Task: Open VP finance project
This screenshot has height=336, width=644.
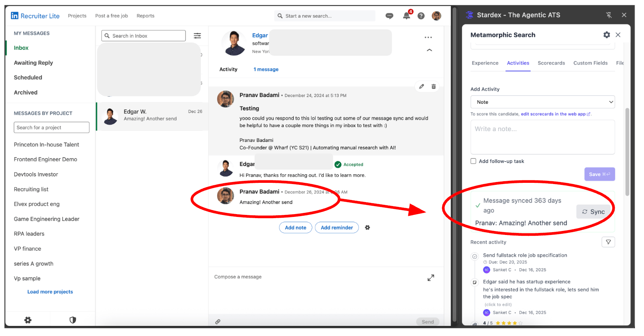Action: click(x=27, y=249)
